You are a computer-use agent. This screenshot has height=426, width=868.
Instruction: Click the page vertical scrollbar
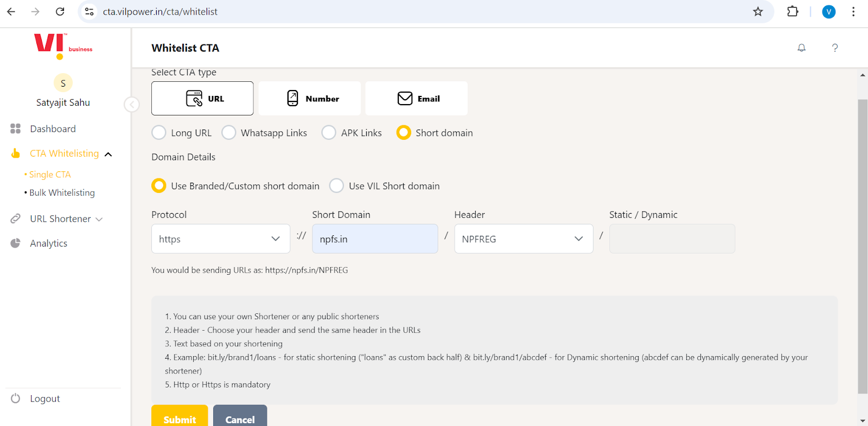coord(863,244)
